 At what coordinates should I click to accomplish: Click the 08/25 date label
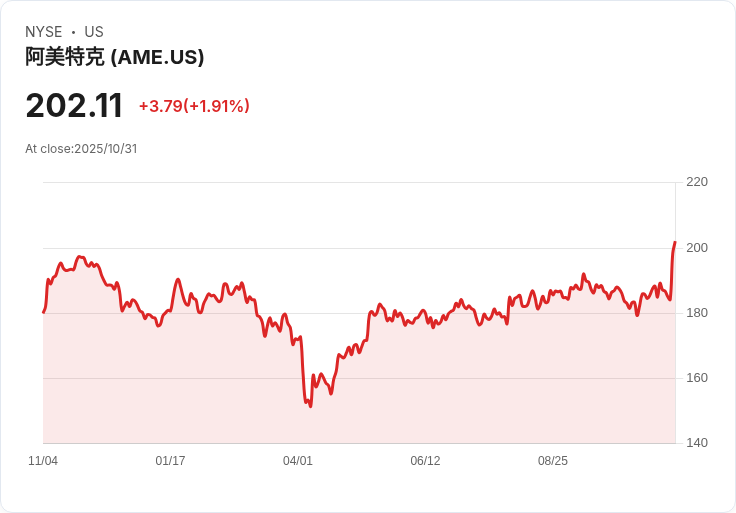[553, 461]
